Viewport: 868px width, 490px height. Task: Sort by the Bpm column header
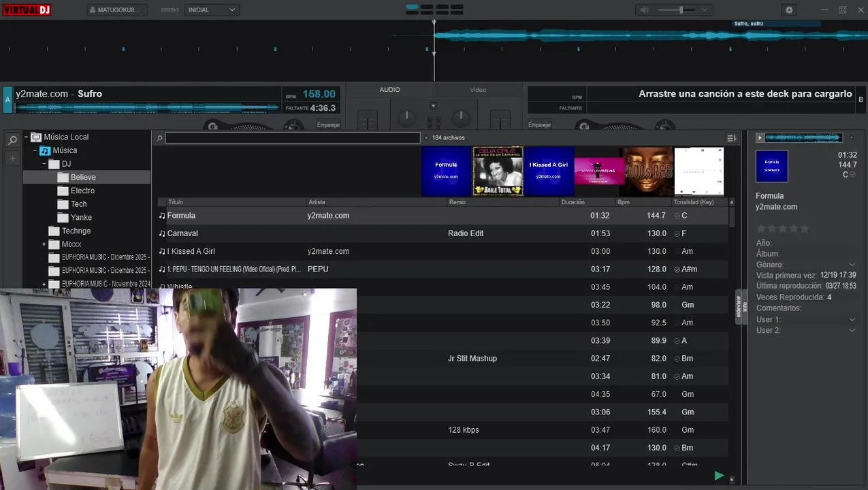click(643, 202)
